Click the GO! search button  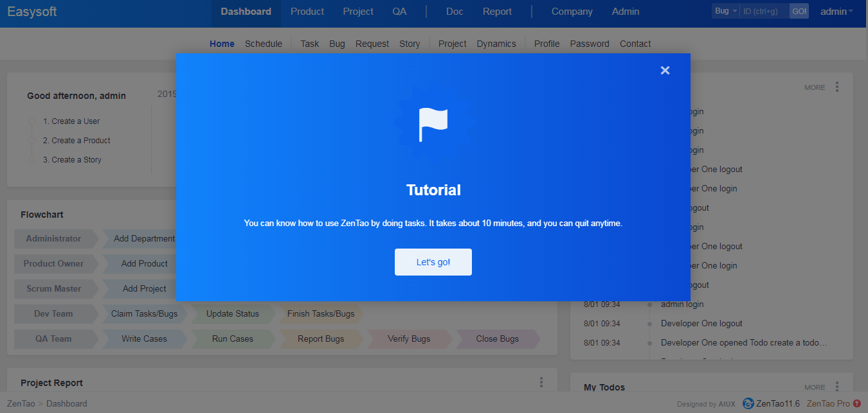click(x=799, y=12)
